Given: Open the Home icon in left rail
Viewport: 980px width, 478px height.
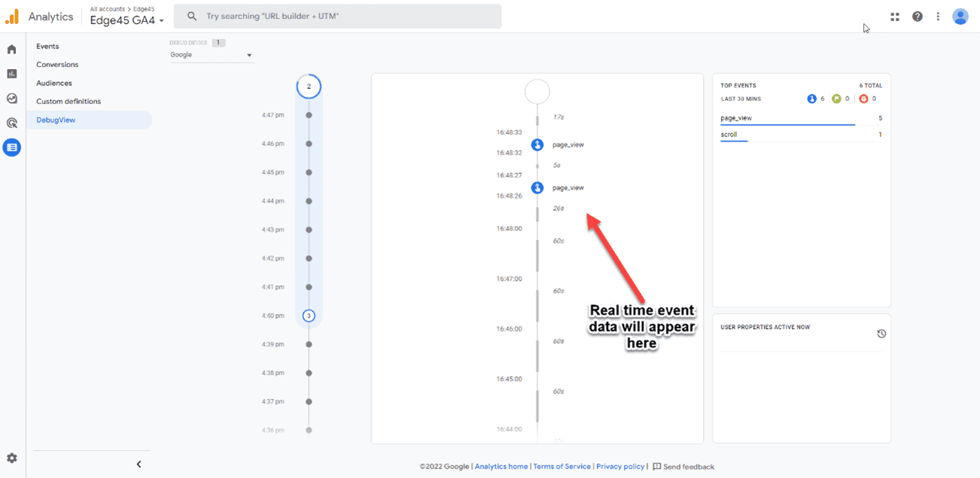Looking at the screenshot, I should point(12,50).
